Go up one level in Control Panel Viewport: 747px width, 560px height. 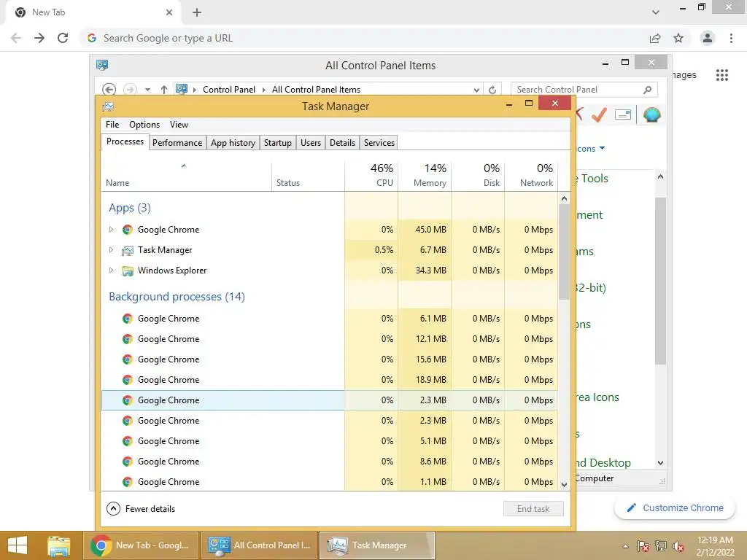(x=164, y=90)
